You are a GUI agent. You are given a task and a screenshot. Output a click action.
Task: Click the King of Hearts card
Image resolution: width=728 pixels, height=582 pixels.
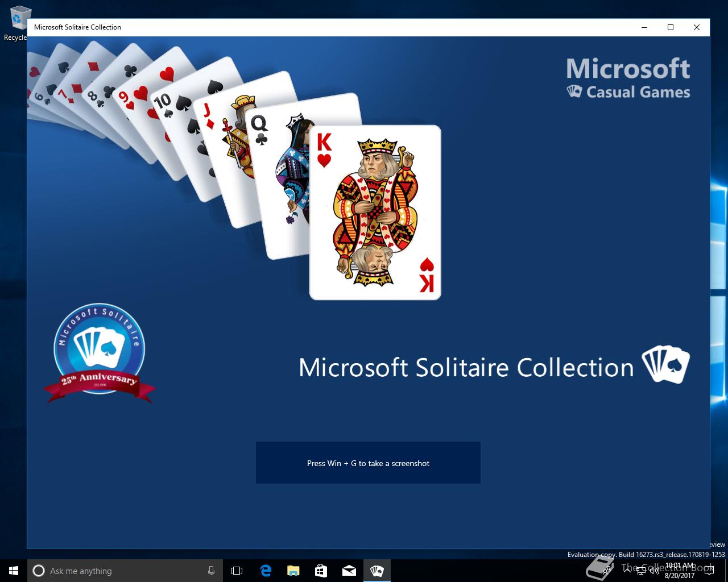[375, 212]
